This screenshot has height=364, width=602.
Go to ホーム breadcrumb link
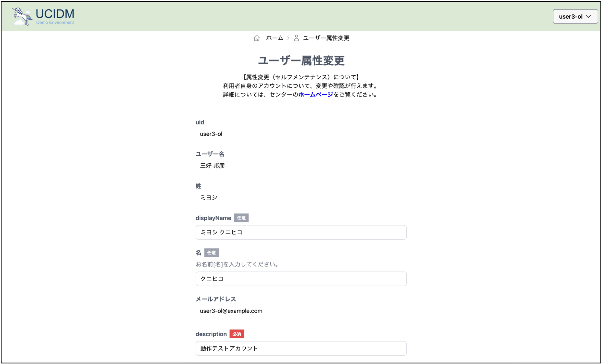point(275,38)
